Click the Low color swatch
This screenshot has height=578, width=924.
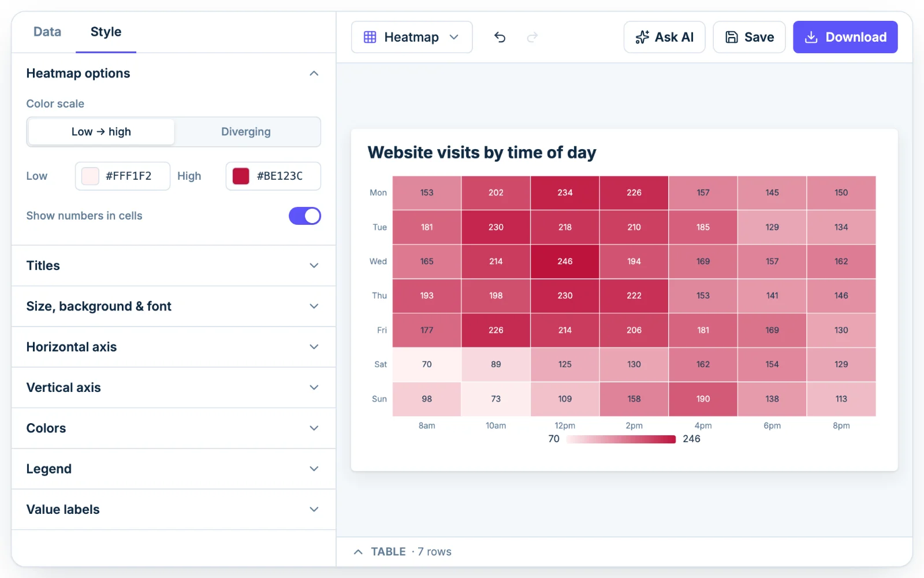(x=90, y=176)
